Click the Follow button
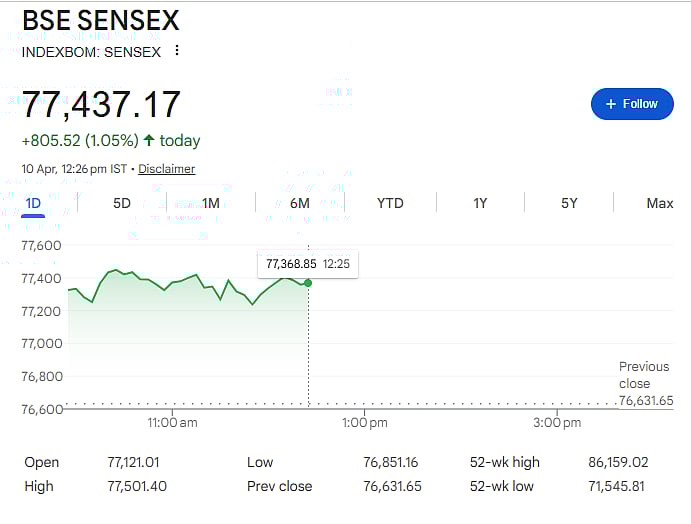The image size is (691, 524). pos(632,104)
